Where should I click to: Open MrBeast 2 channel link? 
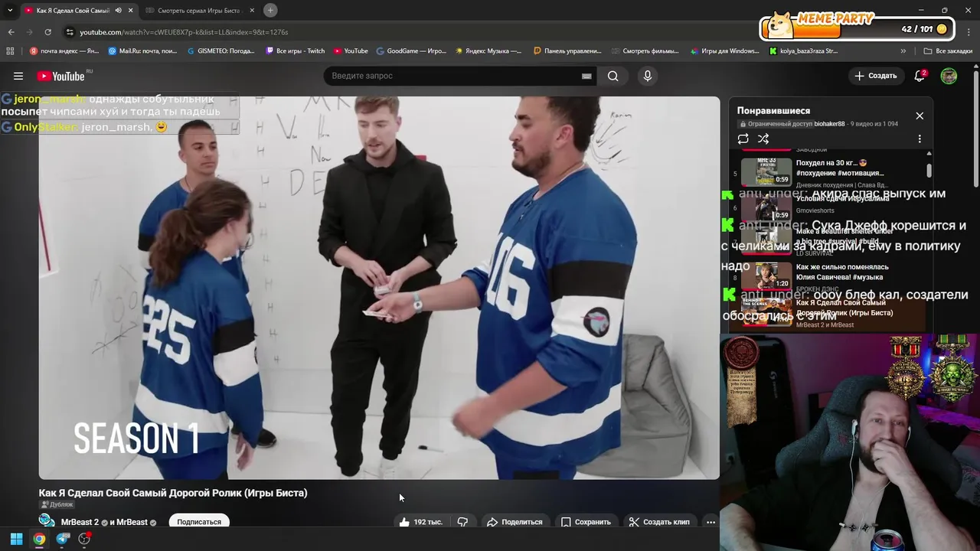[x=80, y=522]
